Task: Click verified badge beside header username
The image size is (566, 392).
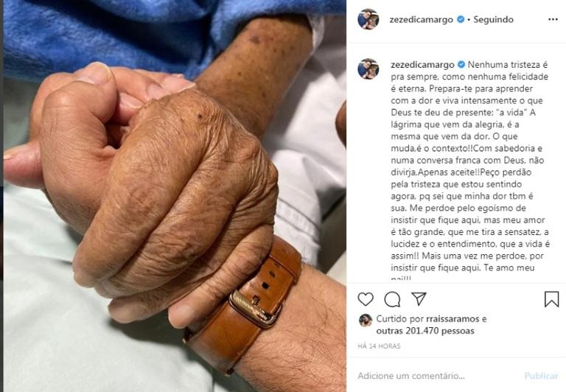Action: click(x=461, y=19)
